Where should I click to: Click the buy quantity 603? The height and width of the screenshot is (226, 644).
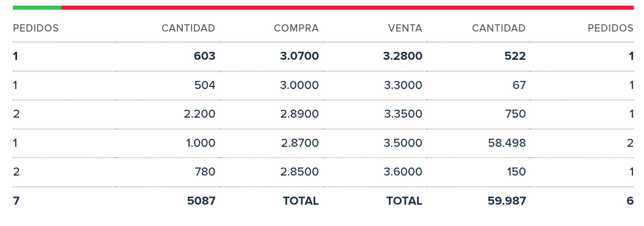point(205,56)
